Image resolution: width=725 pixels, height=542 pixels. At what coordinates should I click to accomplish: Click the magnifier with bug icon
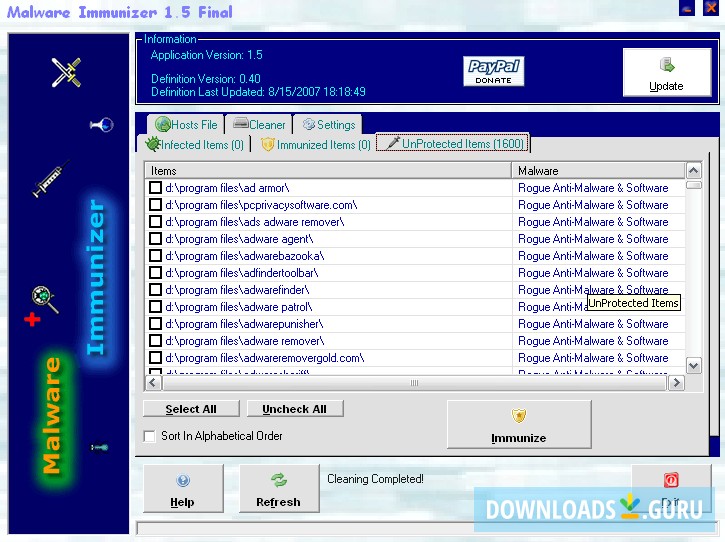coord(45,299)
